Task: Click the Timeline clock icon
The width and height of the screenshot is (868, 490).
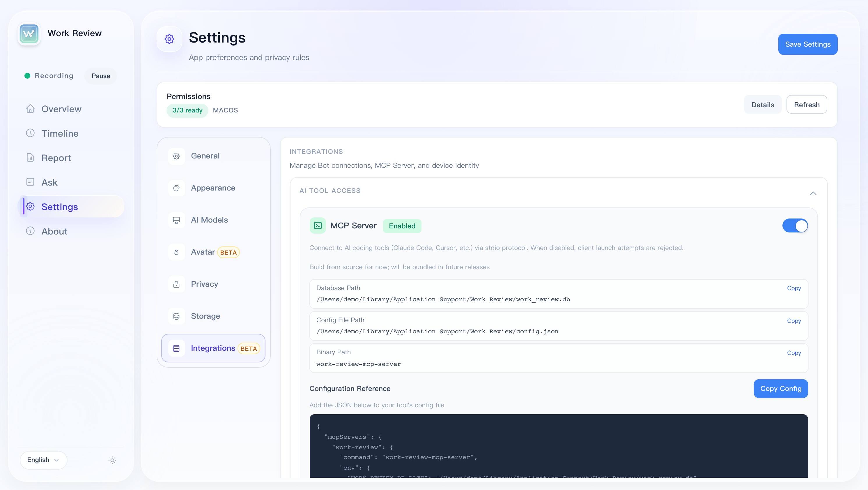Action: tap(30, 133)
